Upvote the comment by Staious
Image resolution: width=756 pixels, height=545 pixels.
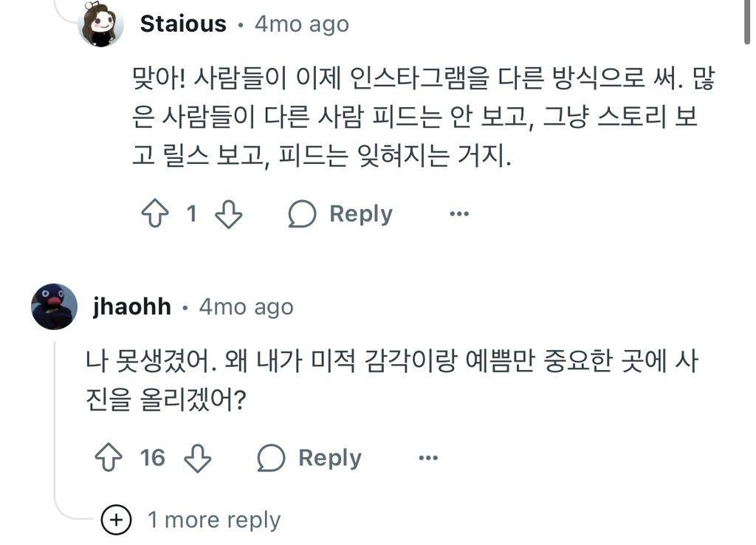155,214
